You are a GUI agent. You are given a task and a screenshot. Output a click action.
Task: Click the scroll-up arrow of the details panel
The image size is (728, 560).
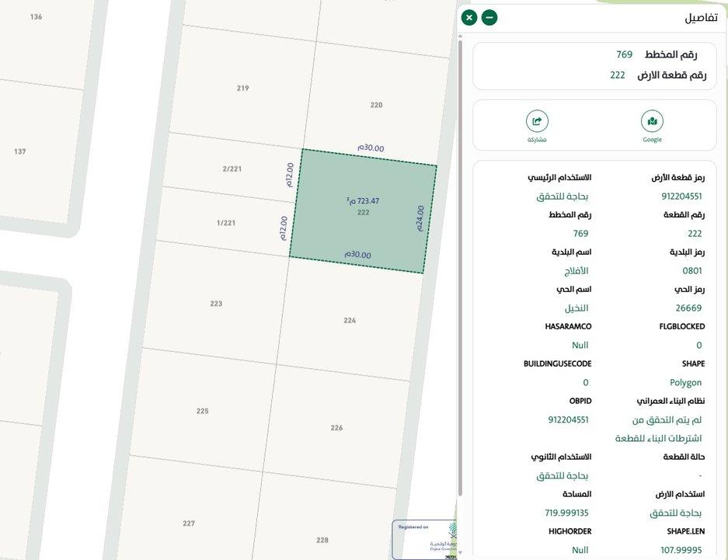tap(461, 37)
